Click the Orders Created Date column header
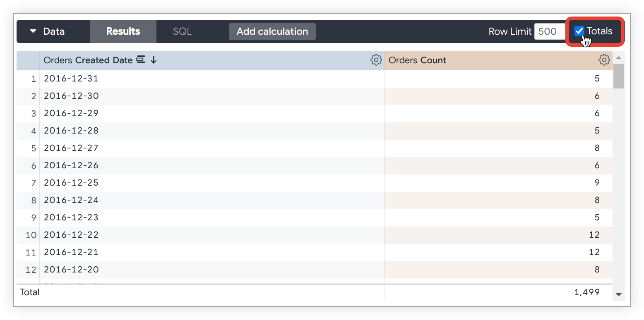 [x=88, y=60]
